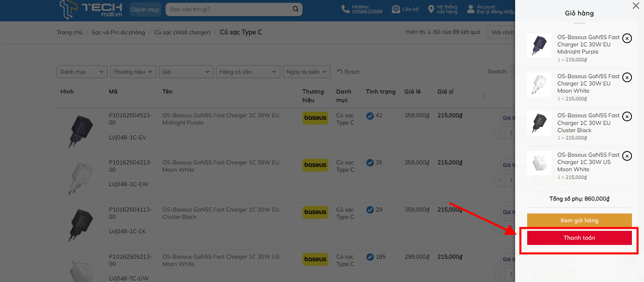Click the Midnight Purple charger thumbnail in table
The width and height of the screenshot is (644, 282).
(81, 131)
